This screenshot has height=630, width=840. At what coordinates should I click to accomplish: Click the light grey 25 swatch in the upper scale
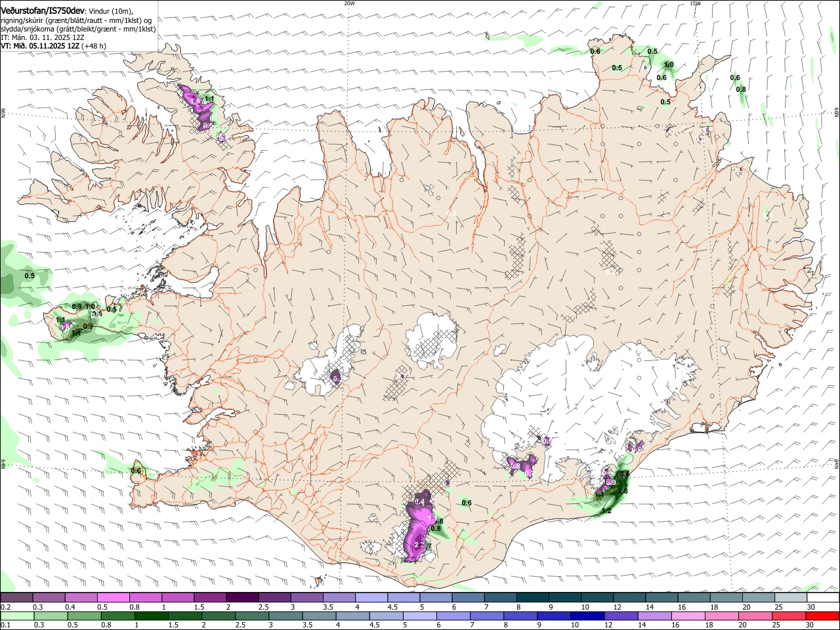coord(791,598)
